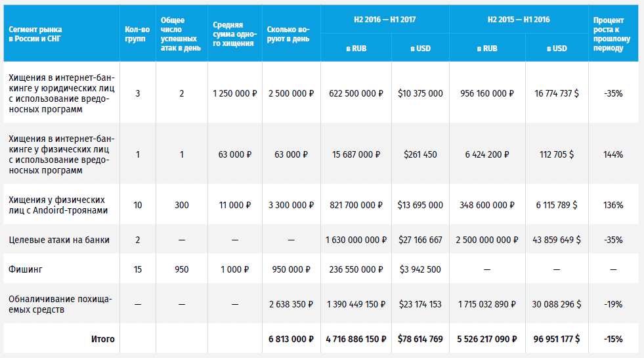Screen dimensions: 644x358
Task: Click the 821 700 000 ₽ cell
Action: 355,205
